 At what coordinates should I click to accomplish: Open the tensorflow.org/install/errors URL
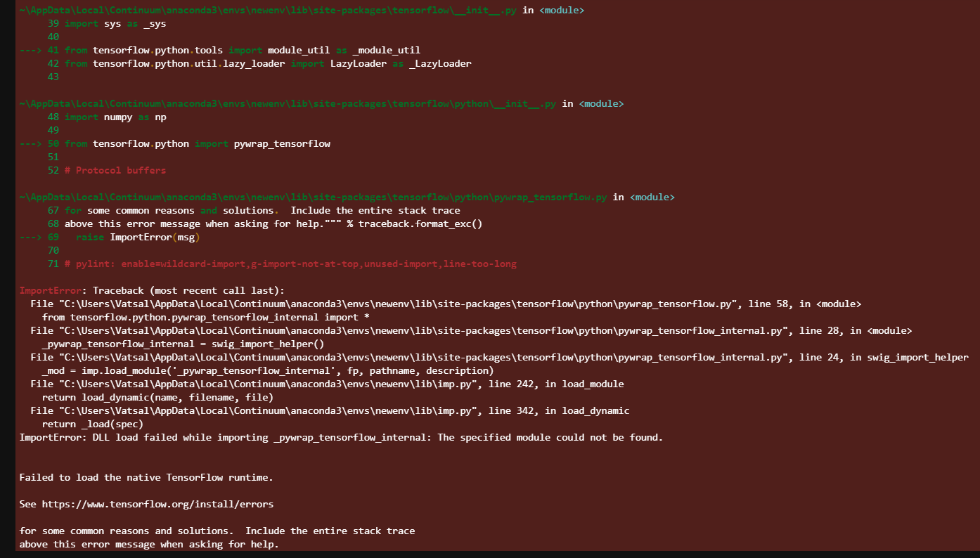(x=157, y=505)
